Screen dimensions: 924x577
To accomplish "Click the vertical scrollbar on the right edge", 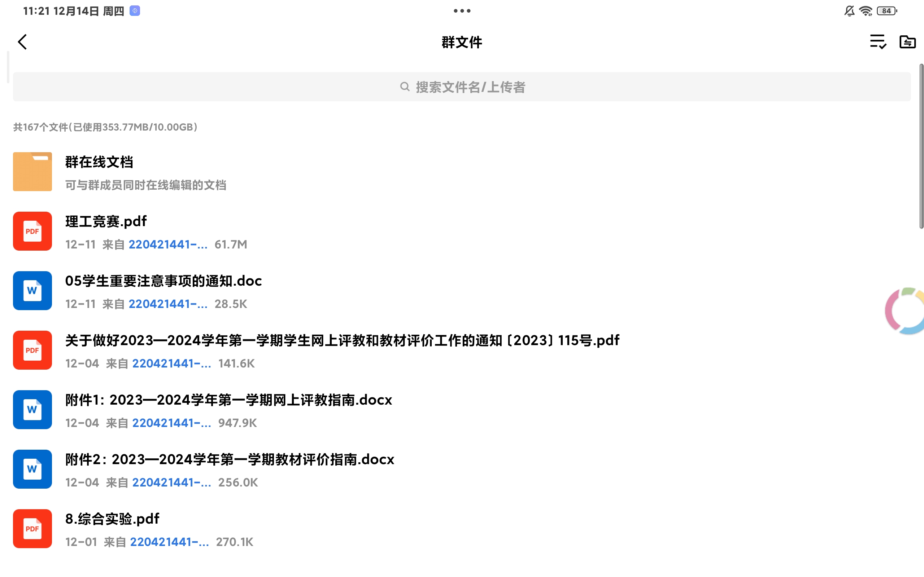I will point(921,146).
